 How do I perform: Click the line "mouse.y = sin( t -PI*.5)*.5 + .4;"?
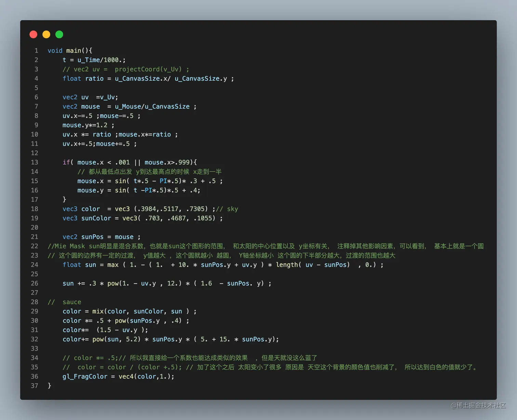coord(139,190)
